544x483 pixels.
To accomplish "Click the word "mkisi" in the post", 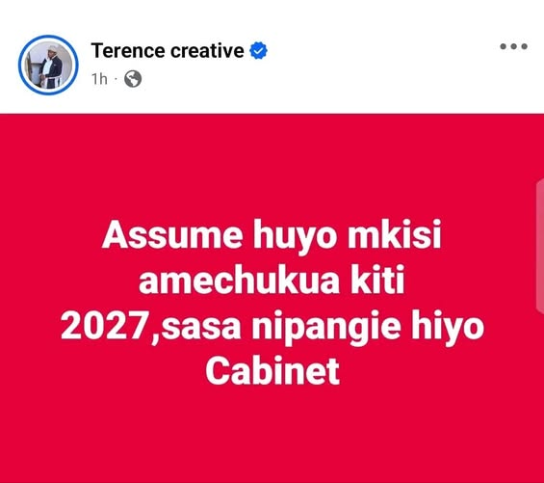I will (394, 234).
